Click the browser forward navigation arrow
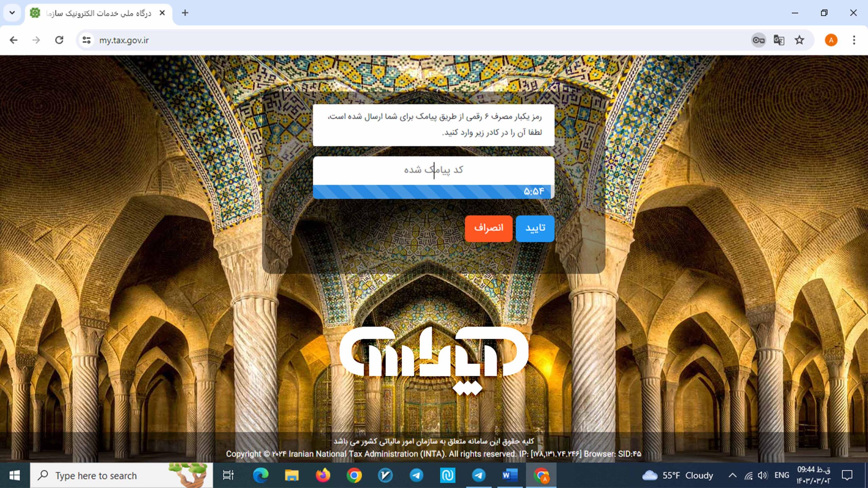The height and width of the screenshot is (488, 868). click(36, 40)
